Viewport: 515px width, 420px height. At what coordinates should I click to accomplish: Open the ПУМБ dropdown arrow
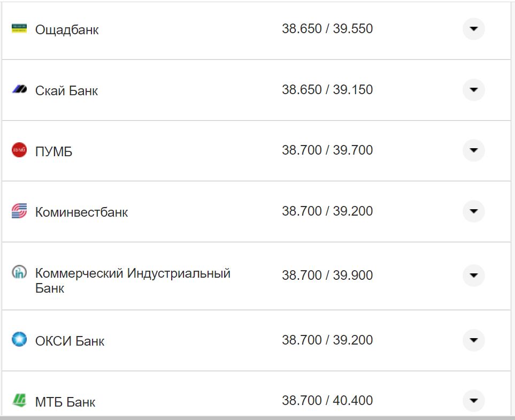pyautogui.click(x=473, y=150)
